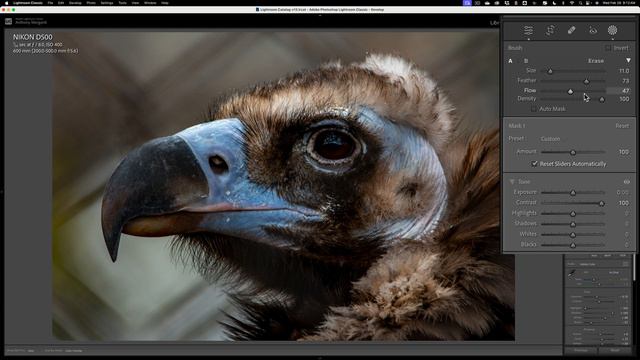The height and width of the screenshot is (360, 640).
Task: Click the Feather value field 73
Action: click(625, 81)
